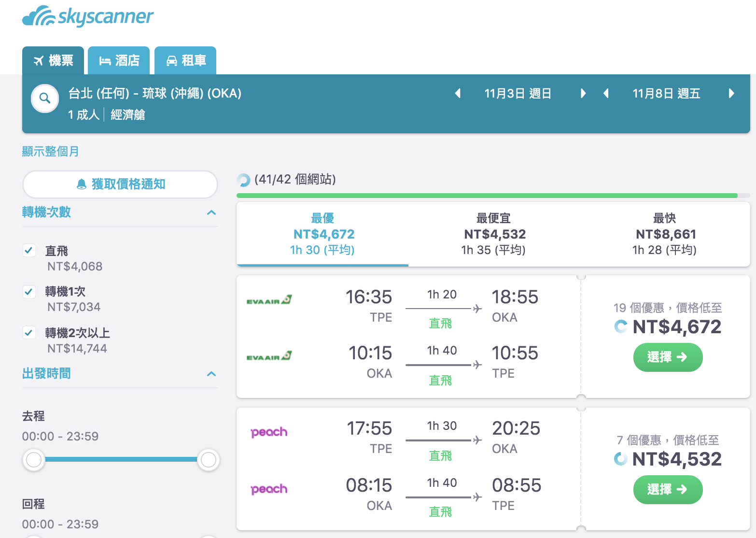Uncheck the 轉機1次 checkbox

[29, 291]
